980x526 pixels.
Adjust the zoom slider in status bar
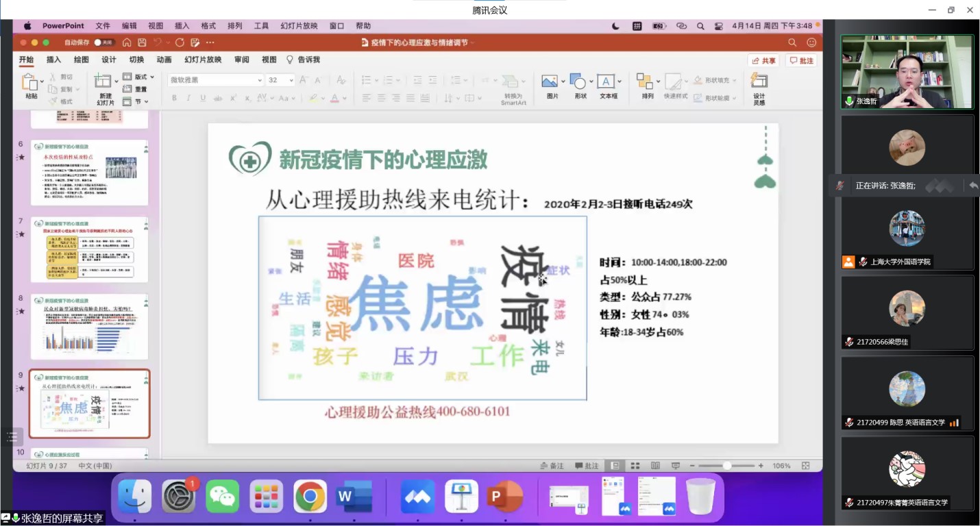click(x=726, y=466)
